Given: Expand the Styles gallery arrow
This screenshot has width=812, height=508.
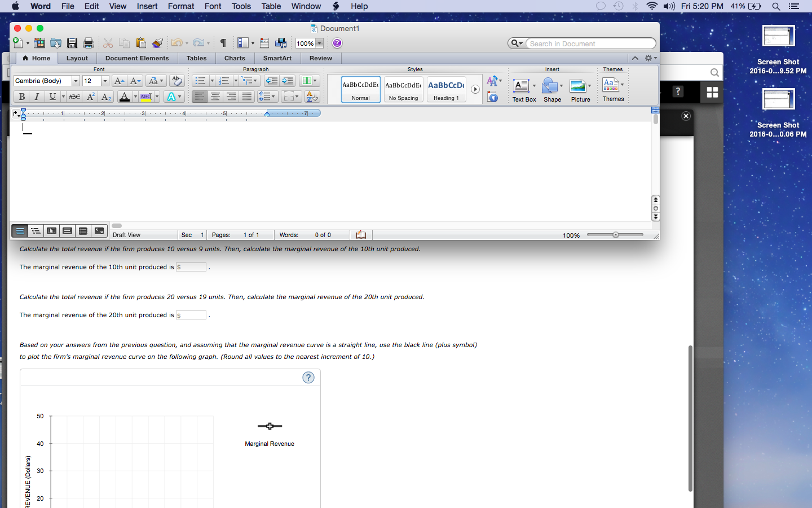Looking at the screenshot, I should tap(475, 89).
